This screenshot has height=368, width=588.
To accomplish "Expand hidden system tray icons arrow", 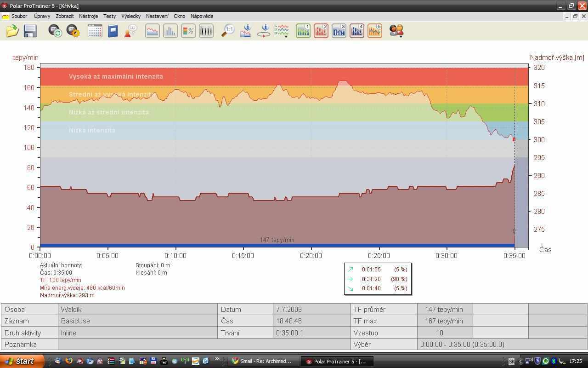I will point(521,361).
